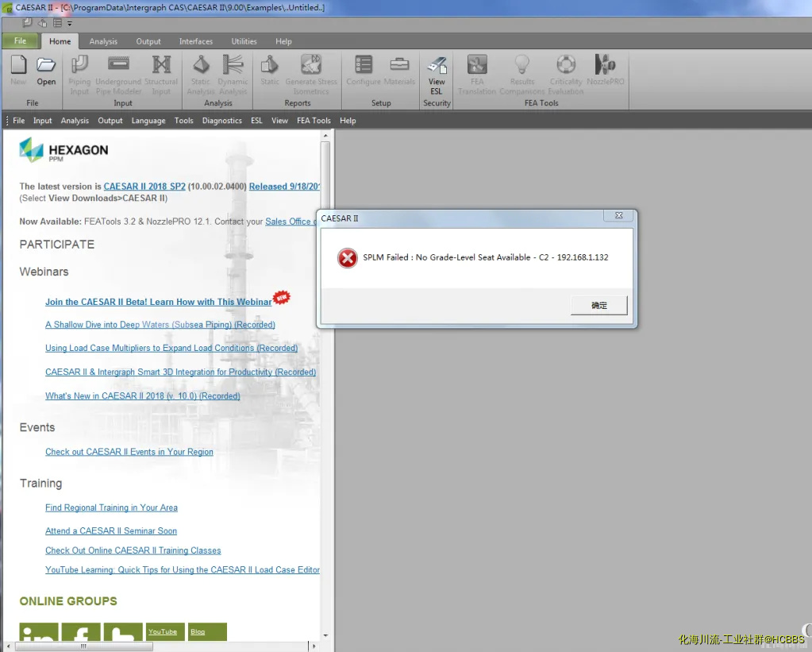The height and width of the screenshot is (652, 812).
Task: Open Find Regional Training in Your Area
Action: coord(111,508)
